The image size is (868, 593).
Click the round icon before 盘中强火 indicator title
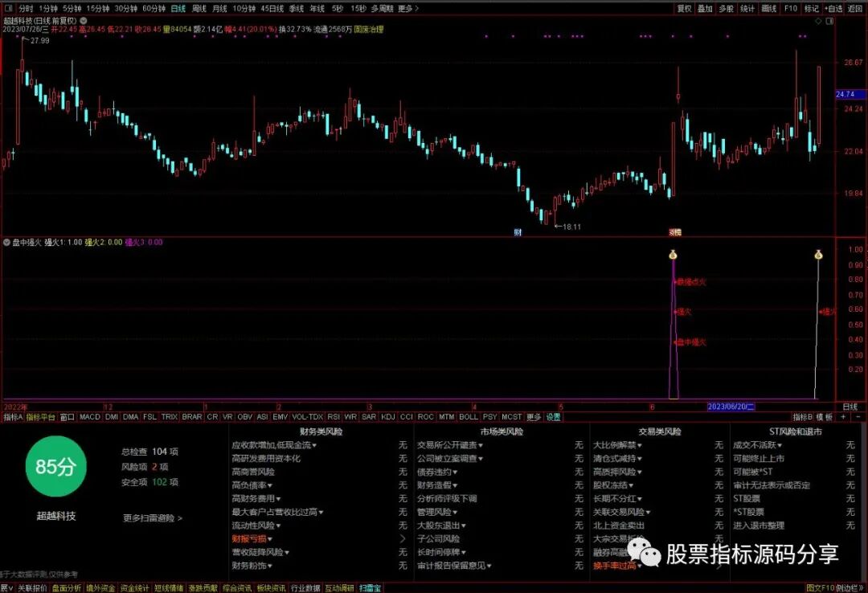pos(6,242)
